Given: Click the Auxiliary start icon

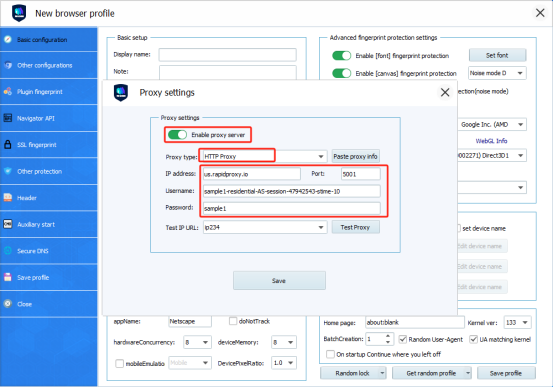Looking at the screenshot, I should pyautogui.click(x=8, y=224).
